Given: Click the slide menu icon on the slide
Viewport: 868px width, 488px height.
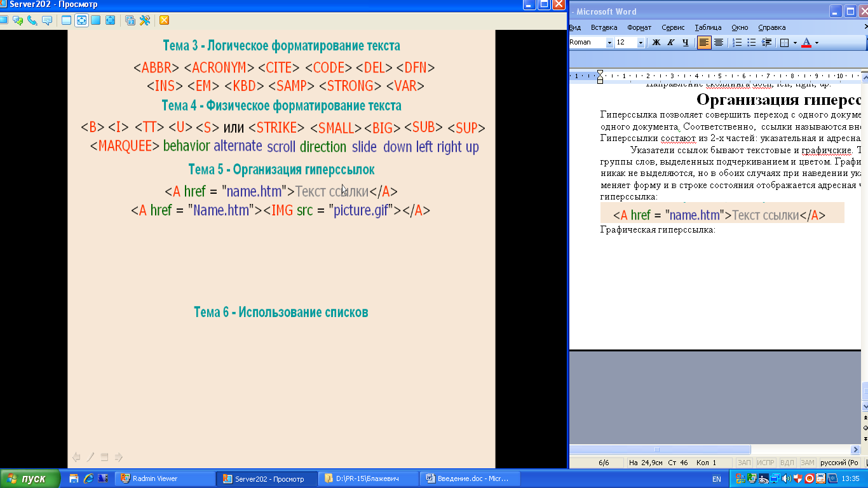Looking at the screenshot, I should pyautogui.click(x=105, y=457).
